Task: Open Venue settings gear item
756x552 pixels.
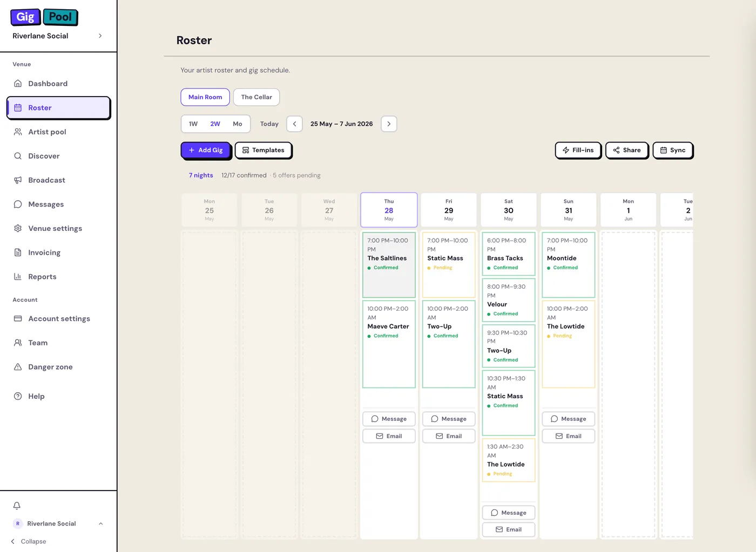Action: pyautogui.click(x=58, y=228)
